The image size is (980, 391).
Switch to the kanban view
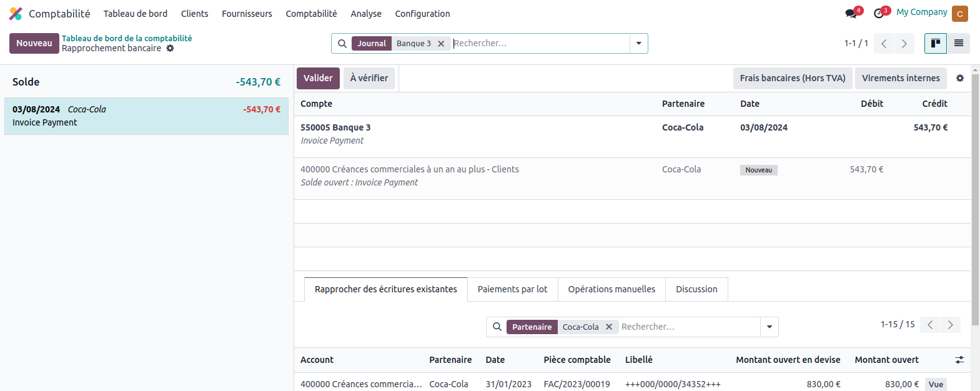tap(935, 43)
